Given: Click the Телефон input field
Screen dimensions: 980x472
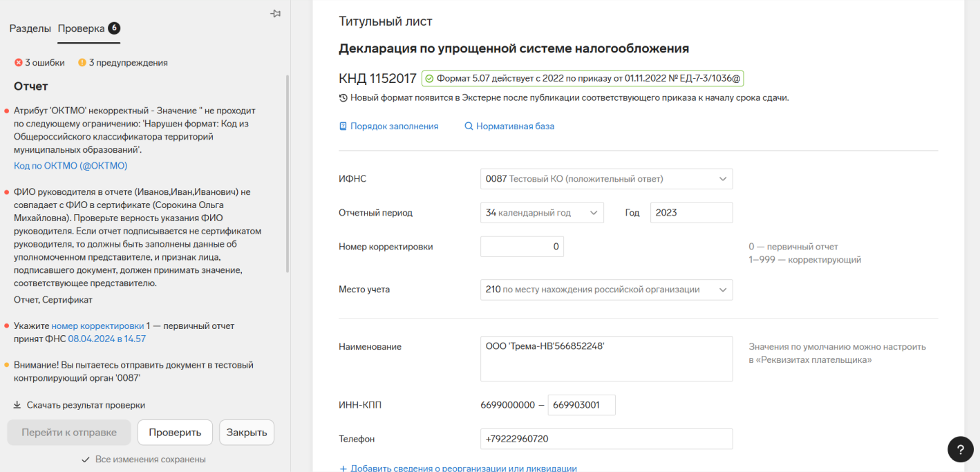Looking at the screenshot, I should [x=606, y=439].
